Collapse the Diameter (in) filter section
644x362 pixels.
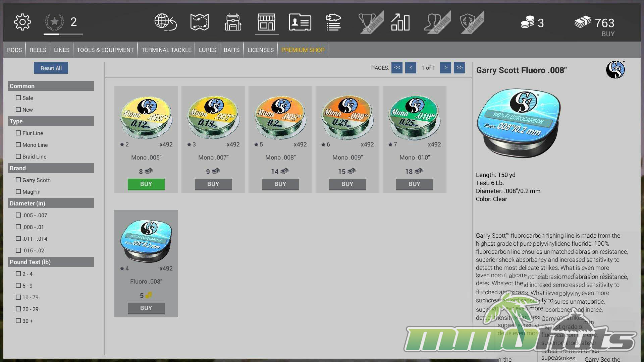coord(51,203)
